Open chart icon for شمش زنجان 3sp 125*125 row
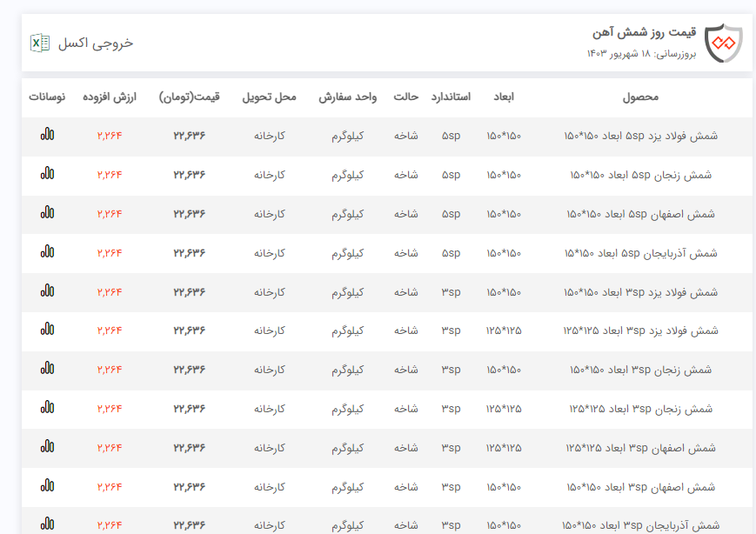 tap(47, 408)
